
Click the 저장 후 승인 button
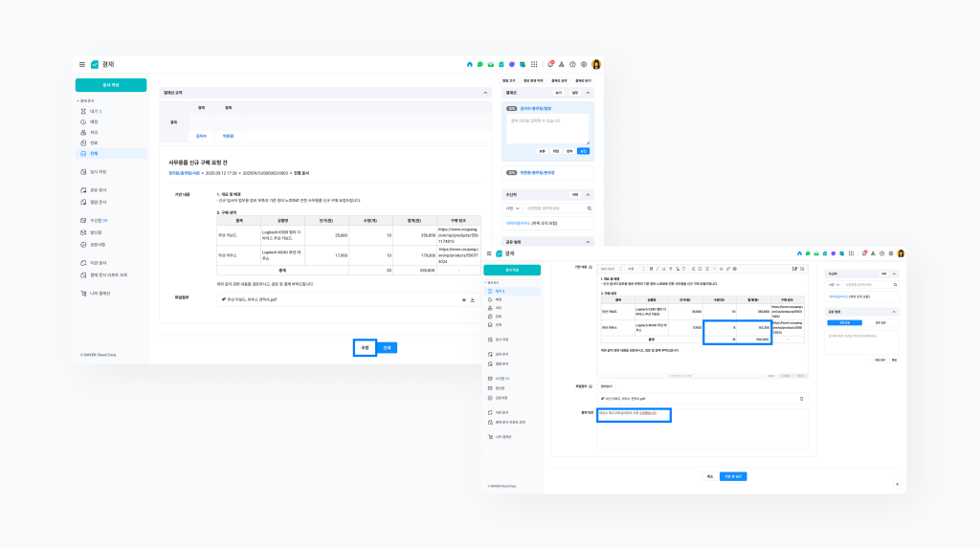point(733,475)
